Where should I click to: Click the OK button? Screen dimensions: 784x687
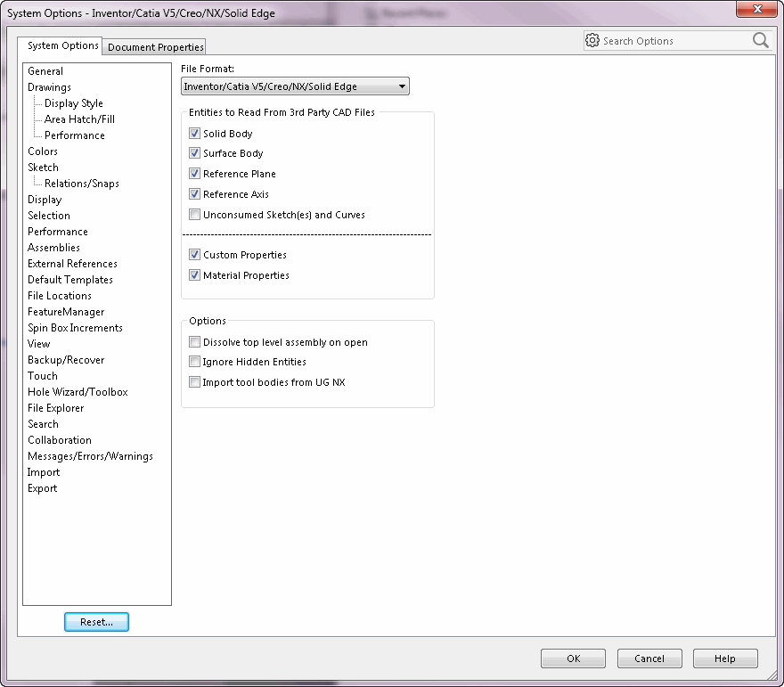pos(573,658)
